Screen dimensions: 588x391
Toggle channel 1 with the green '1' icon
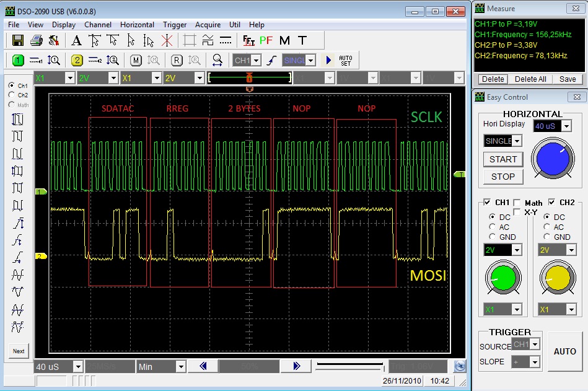pyautogui.click(x=17, y=60)
